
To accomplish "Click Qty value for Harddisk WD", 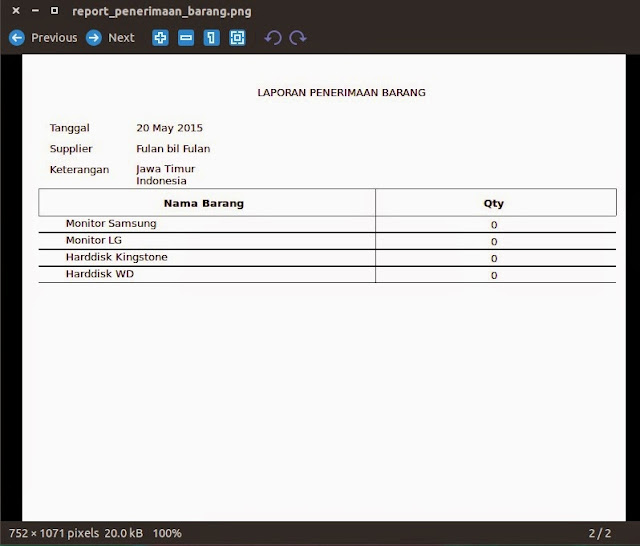I will (494, 275).
